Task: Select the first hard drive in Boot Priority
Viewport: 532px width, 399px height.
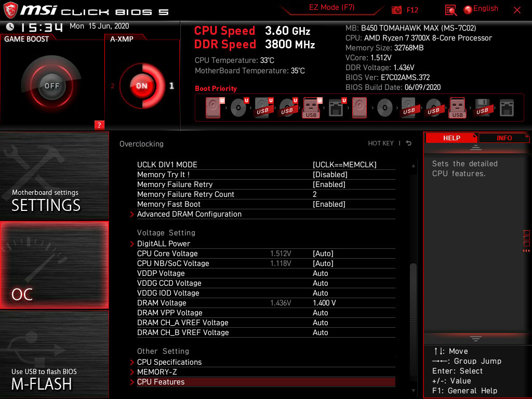Action: [x=213, y=108]
